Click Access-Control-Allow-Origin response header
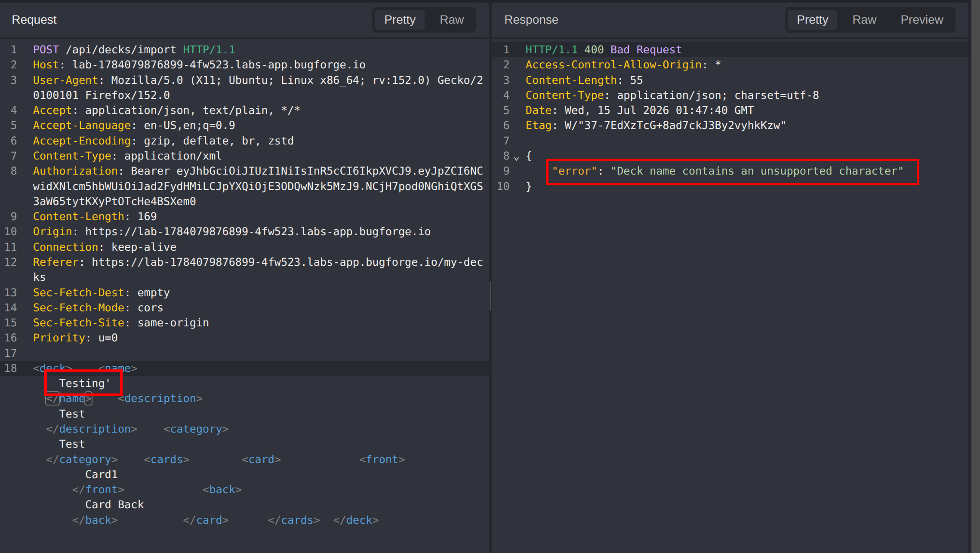 [x=623, y=65]
